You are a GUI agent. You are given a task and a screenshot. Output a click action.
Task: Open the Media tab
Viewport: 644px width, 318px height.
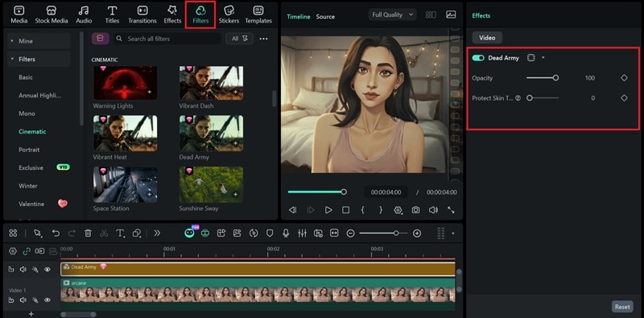(x=19, y=14)
